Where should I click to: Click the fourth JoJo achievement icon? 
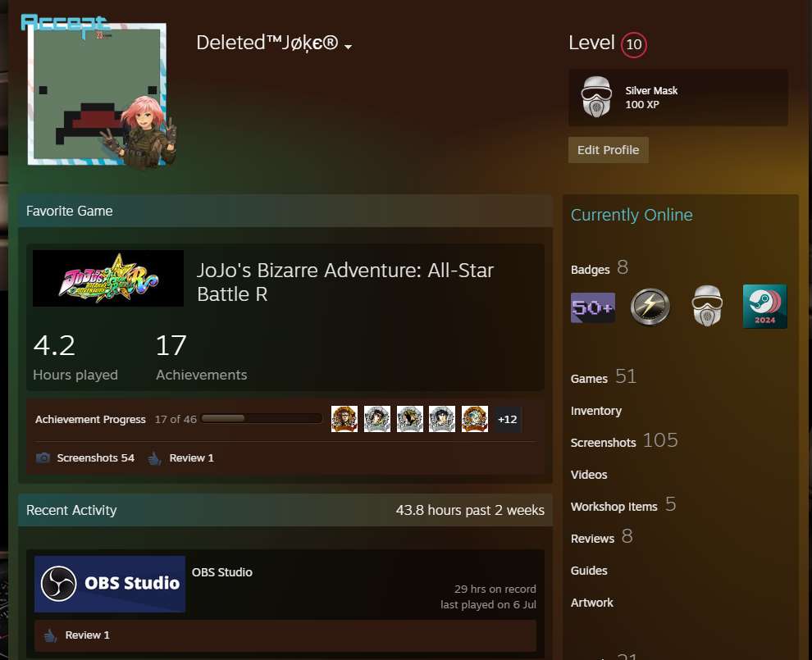coord(442,419)
